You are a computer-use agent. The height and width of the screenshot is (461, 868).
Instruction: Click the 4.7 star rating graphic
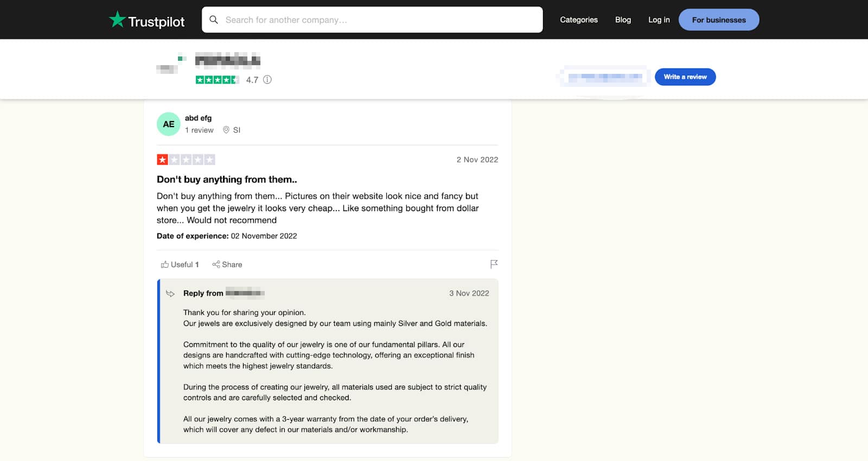(217, 80)
